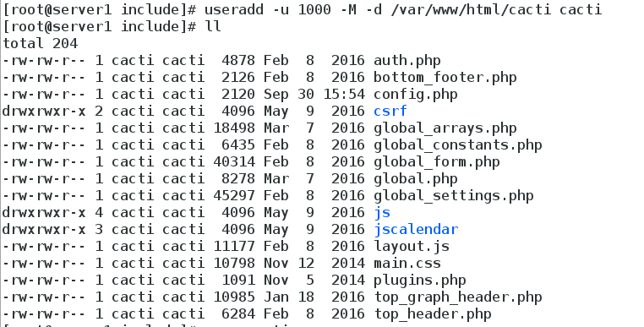Image resolution: width=644 pixels, height=327 pixels.
Task: Click the 'll' command text
Action: click(x=213, y=26)
